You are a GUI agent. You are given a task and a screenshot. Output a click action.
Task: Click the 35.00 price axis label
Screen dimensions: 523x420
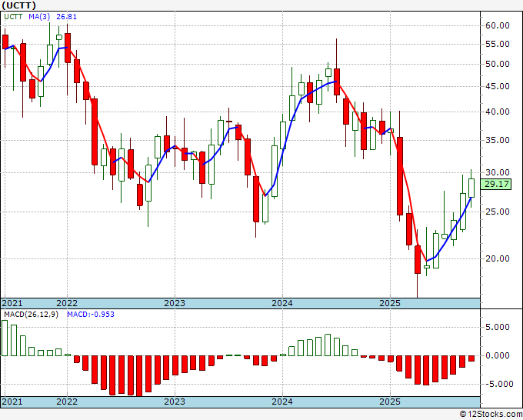pos(498,141)
